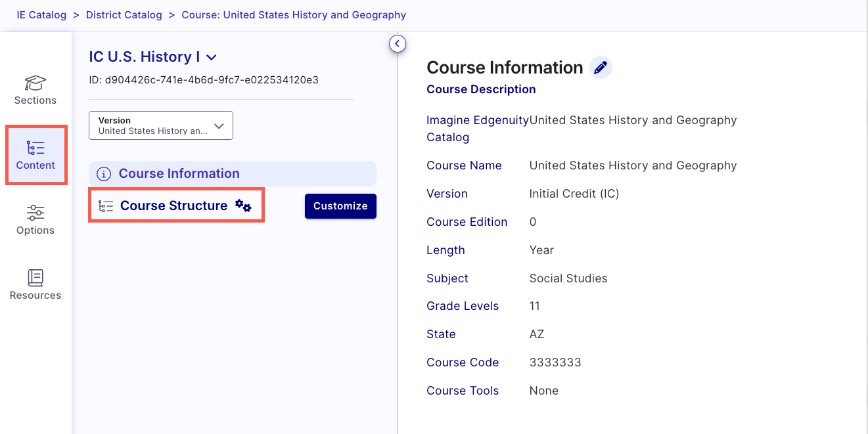
Task: Click the Course: United States History breadcrumb
Action: [x=294, y=14]
